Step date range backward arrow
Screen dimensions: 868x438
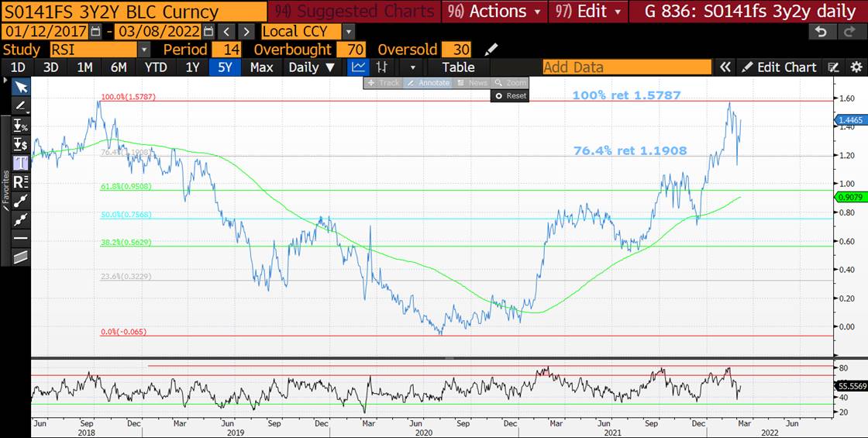(x=226, y=32)
